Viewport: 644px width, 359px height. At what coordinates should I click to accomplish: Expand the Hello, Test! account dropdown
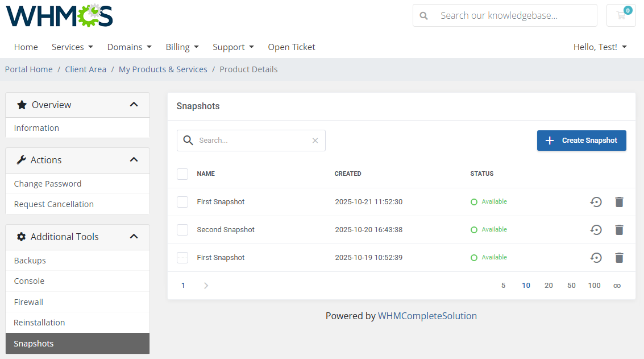tap(600, 47)
